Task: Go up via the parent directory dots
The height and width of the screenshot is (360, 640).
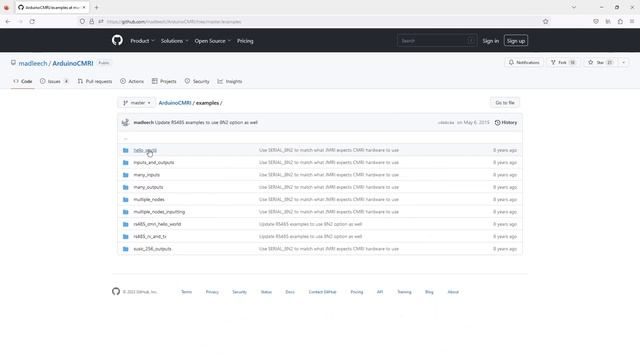Action: tap(126, 138)
